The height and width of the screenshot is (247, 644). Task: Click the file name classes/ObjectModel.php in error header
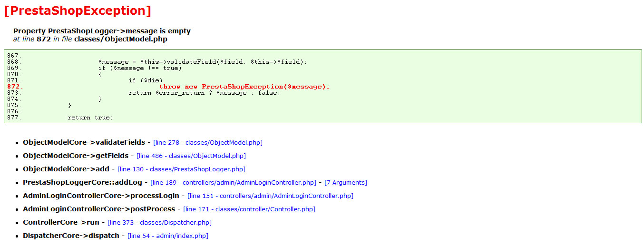coord(121,39)
